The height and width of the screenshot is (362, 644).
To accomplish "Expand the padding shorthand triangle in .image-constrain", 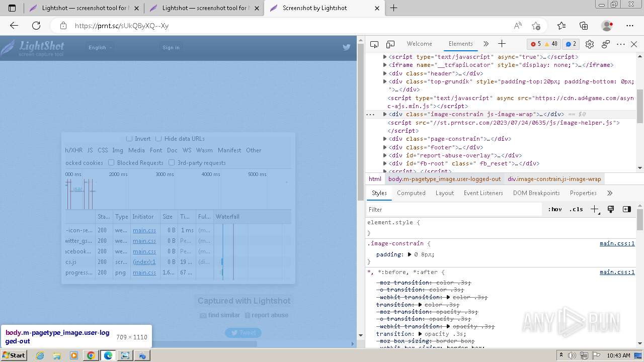I will pyautogui.click(x=410, y=254).
